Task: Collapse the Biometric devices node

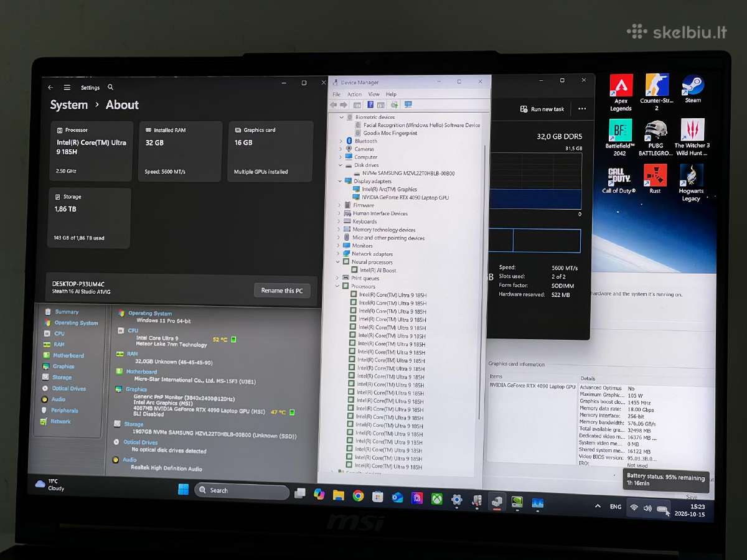Action: (x=341, y=117)
